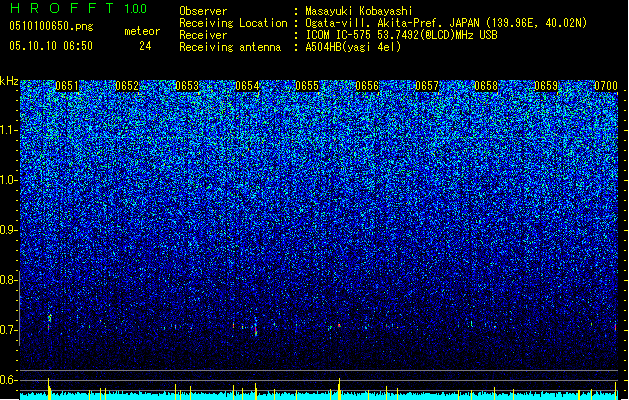This screenshot has height=400, width=629.
Task: Click the meteor echo just before 0651
Action: tap(49, 321)
